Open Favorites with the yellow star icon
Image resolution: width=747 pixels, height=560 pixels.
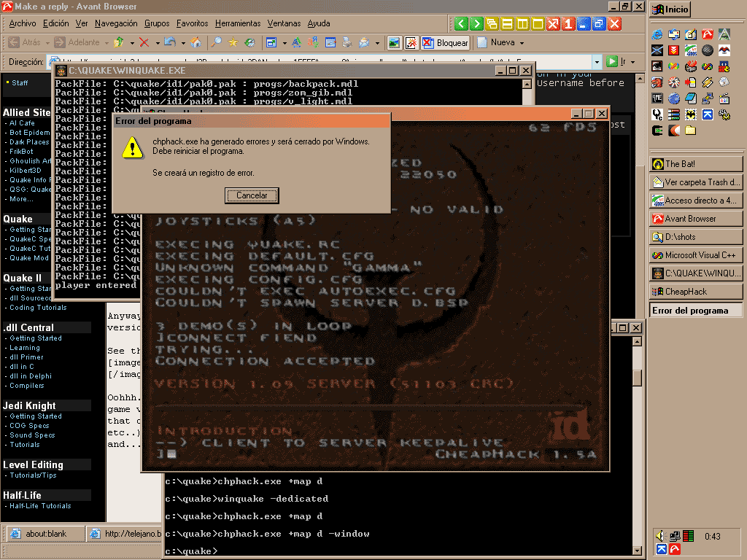coord(233,42)
